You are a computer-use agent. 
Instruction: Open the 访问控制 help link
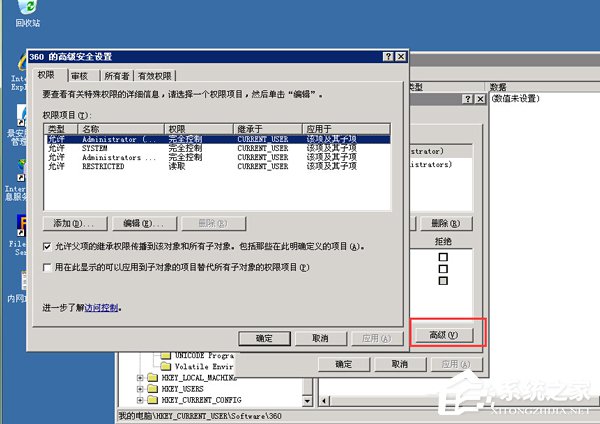coord(102,309)
